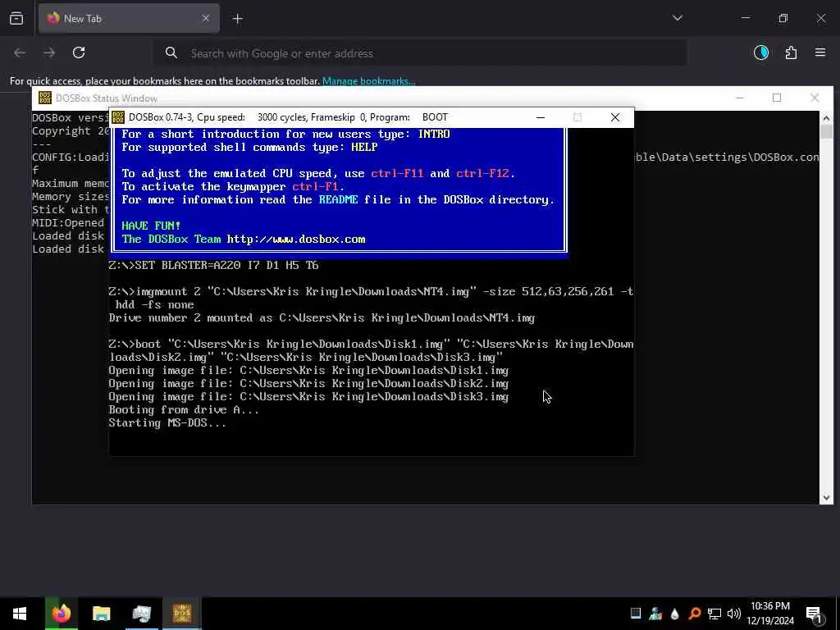Click the tray icon of person figure

(x=655, y=614)
